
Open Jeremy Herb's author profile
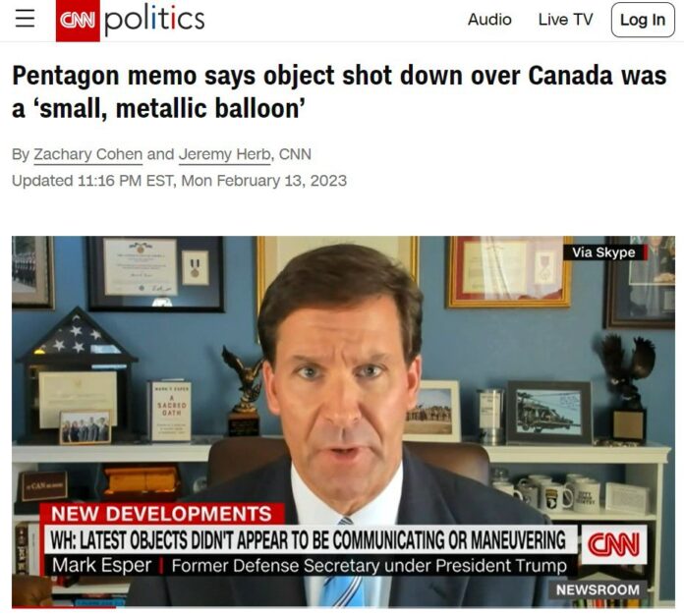tap(225, 154)
